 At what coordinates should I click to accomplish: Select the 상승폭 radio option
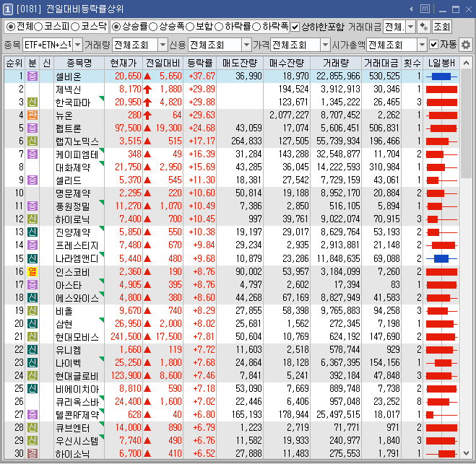(x=153, y=27)
